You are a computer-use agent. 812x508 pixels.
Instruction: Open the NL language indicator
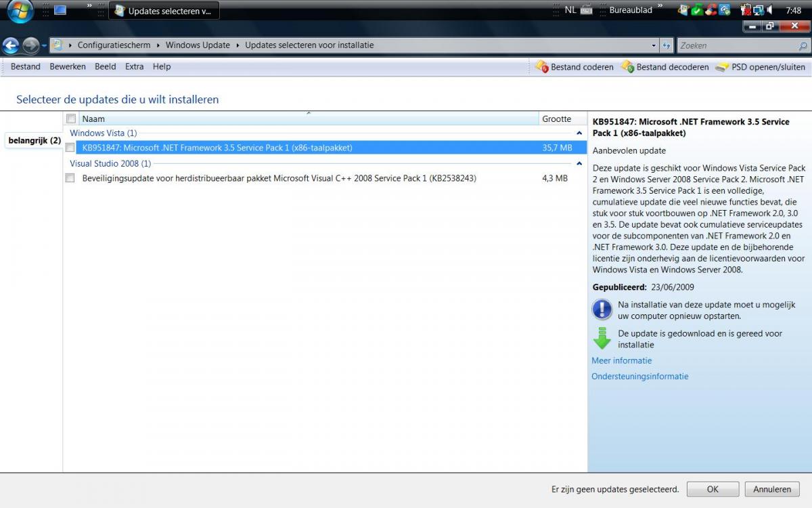click(570, 10)
